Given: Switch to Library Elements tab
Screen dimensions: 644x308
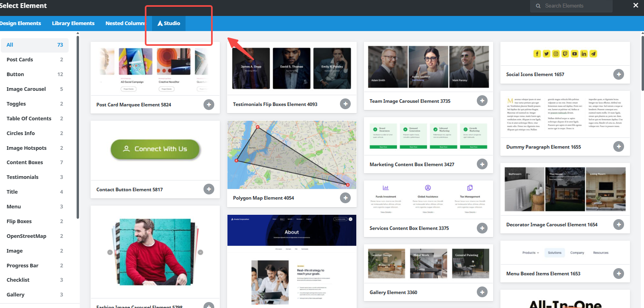Looking at the screenshot, I should click(x=73, y=23).
